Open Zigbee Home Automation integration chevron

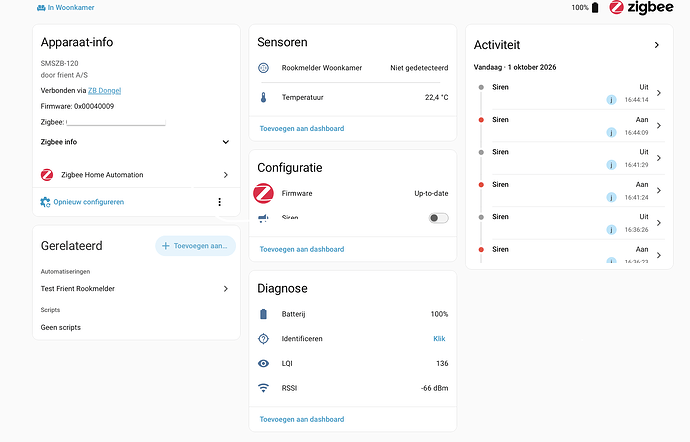226,175
